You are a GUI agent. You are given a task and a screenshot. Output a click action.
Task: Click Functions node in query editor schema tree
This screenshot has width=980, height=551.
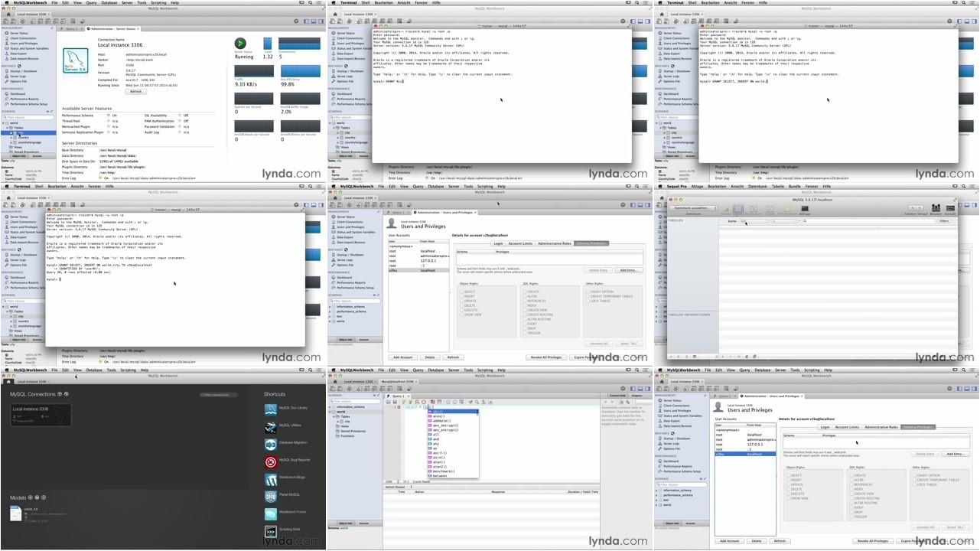[347, 435]
